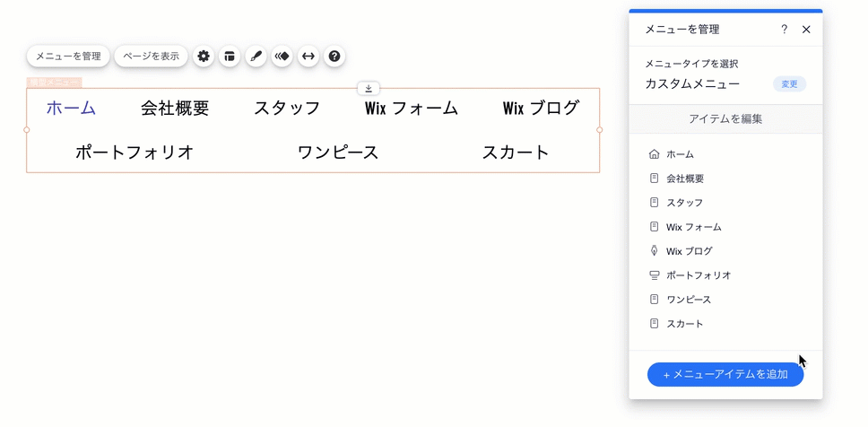
Task: Click スカート in the horizontal menu
Action: pyautogui.click(x=516, y=152)
